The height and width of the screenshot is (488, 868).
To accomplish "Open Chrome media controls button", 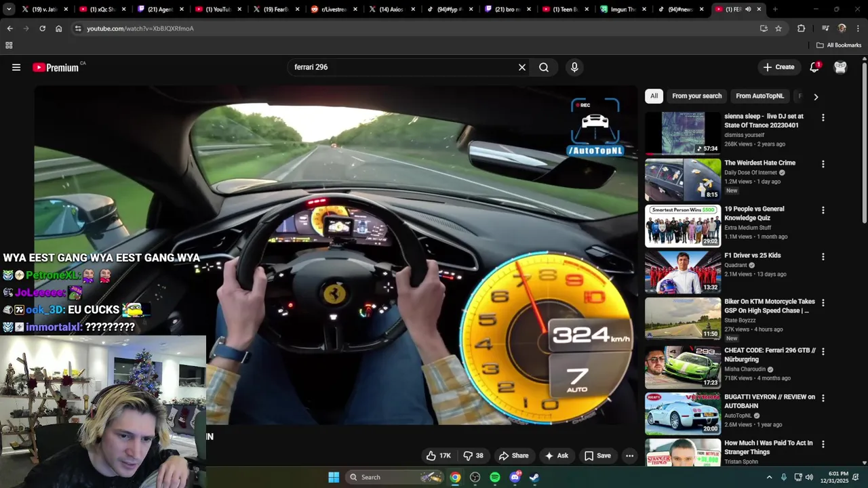I will [825, 28].
